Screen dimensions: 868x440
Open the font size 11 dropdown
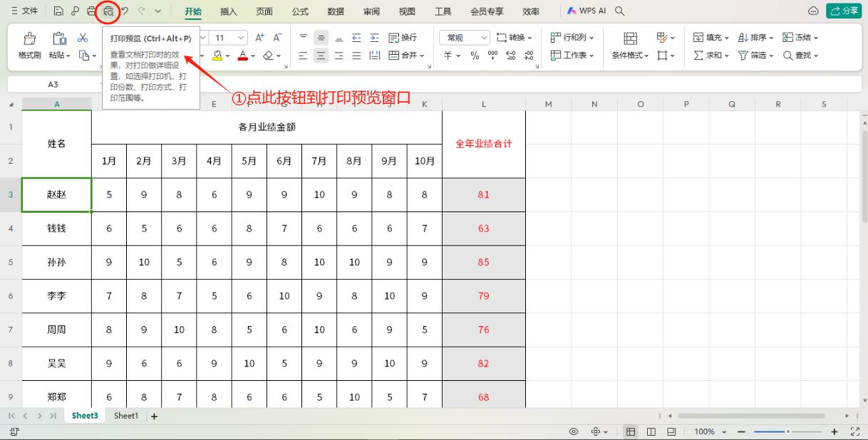coord(241,38)
